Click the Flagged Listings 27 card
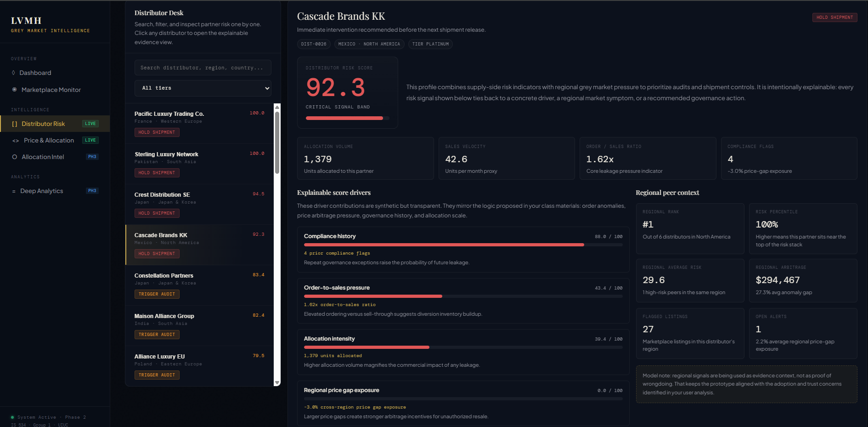This screenshot has height=427, width=868. 690,334
